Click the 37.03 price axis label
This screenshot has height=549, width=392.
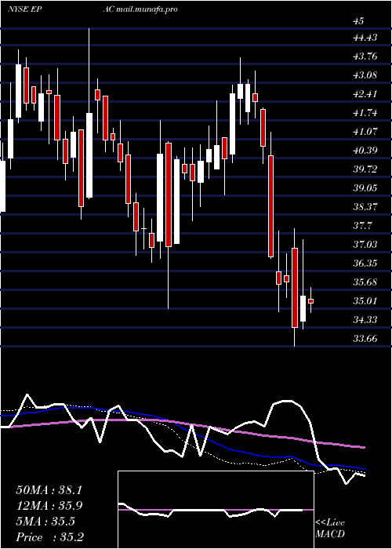pos(365,245)
